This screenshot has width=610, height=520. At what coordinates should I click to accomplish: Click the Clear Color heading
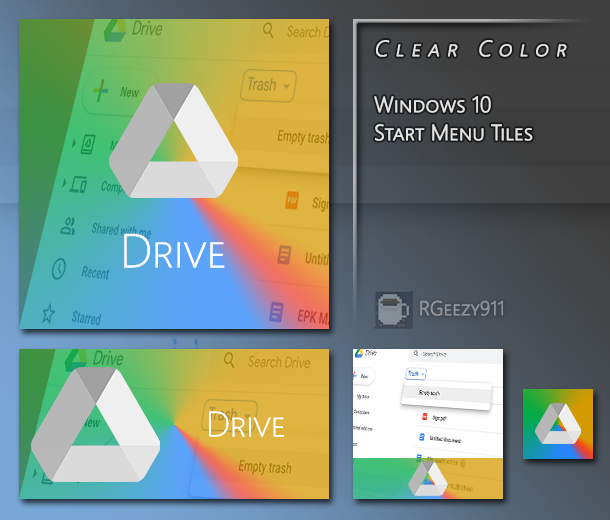coord(472,49)
